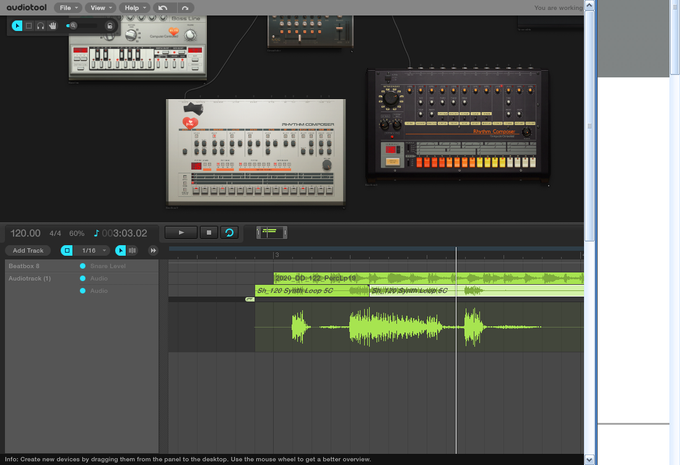Screen dimensions: 680x465
Task: Toggle the follow playhead fast-forward icon
Action: coord(153,250)
